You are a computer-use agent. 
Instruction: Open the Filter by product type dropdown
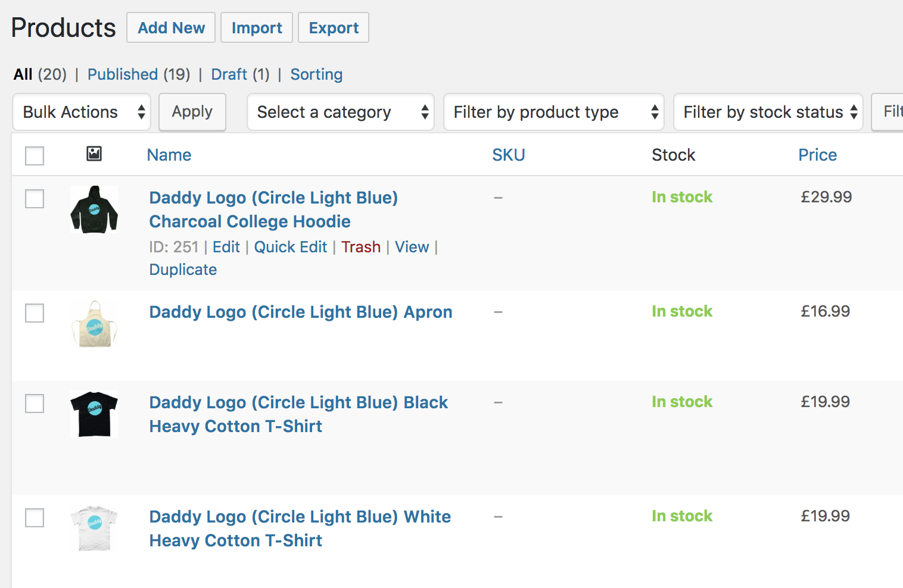click(x=554, y=112)
